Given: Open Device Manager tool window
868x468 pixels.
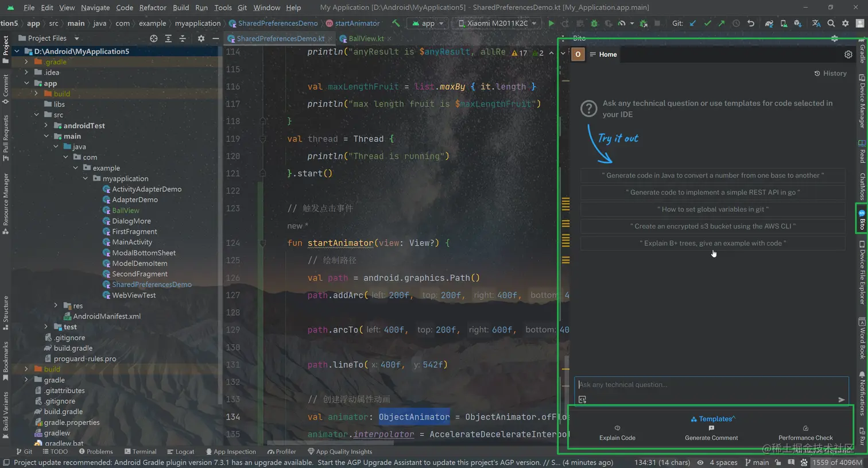Looking at the screenshot, I should pos(862,101).
